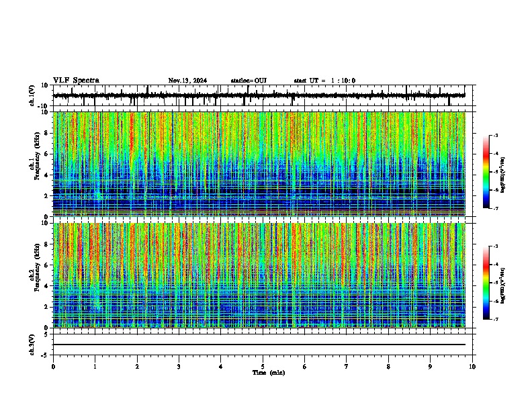Image resolution: width=532 pixels, height=411 pixels.
Task: Click the flat line in the ch.3(V) panel
Action: [x=259, y=345]
